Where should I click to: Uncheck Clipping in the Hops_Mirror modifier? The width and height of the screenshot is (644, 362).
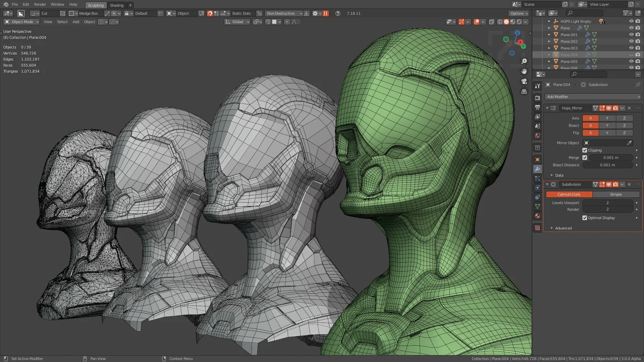(x=585, y=150)
